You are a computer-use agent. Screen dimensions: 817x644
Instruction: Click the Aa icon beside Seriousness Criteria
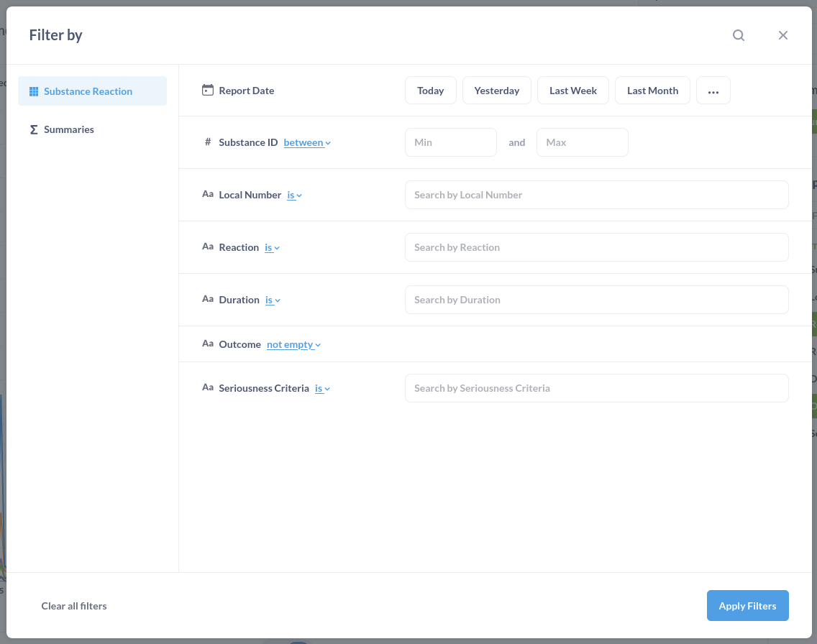[207, 387]
